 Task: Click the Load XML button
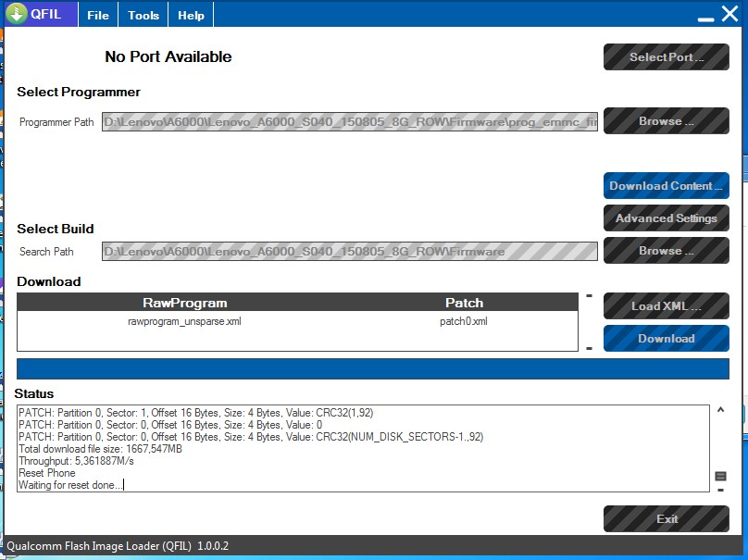666,305
